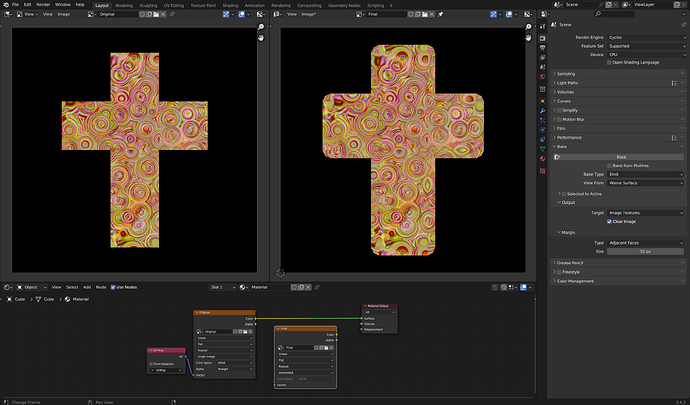690x405 pixels.
Task: Toggle pin on the Final image in right editor
Action: pyautogui.click(x=440, y=14)
